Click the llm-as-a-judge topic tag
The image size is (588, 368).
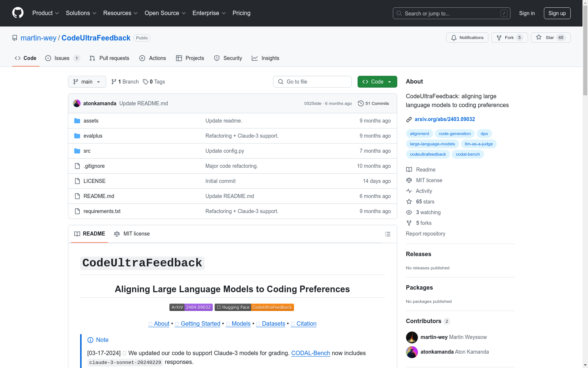[x=478, y=144]
